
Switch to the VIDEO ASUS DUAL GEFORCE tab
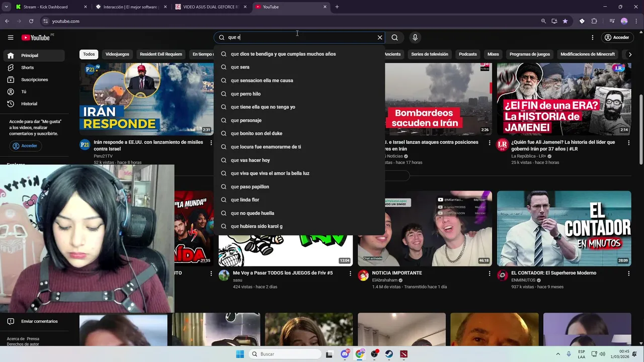(x=211, y=7)
